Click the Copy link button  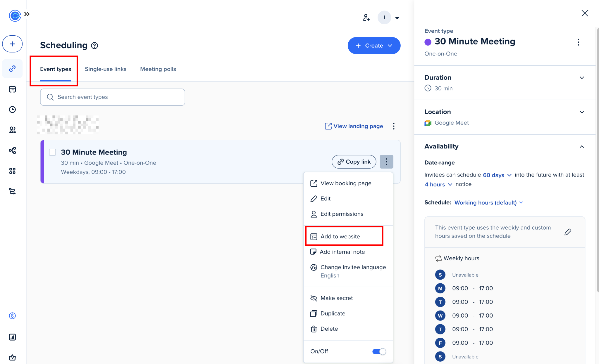(354, 162)
